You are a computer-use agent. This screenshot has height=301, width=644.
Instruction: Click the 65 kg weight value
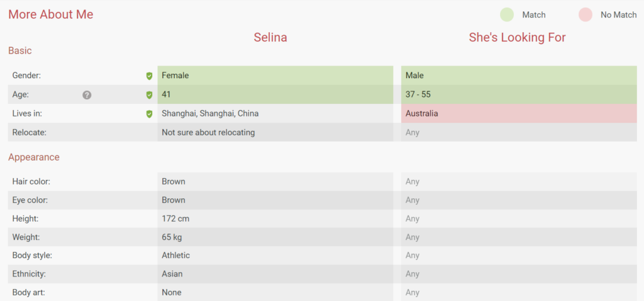(x=172, y=237)
